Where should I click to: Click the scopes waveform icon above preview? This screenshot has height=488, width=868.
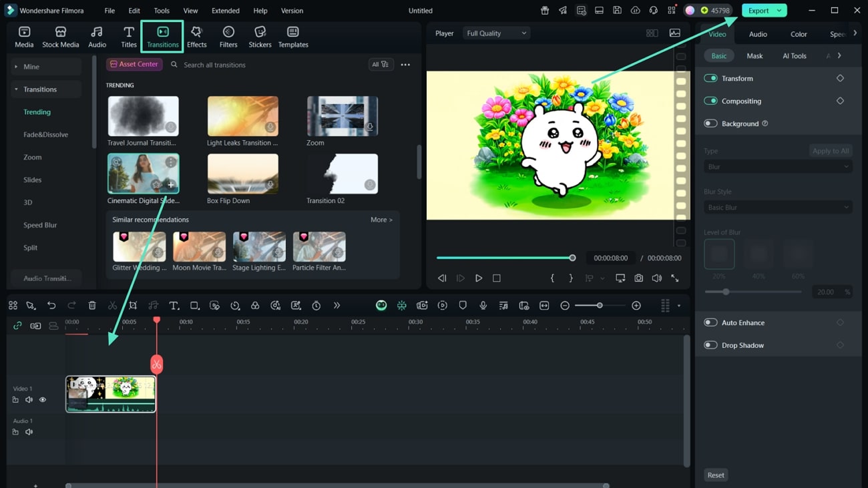(x=675, y=33)
